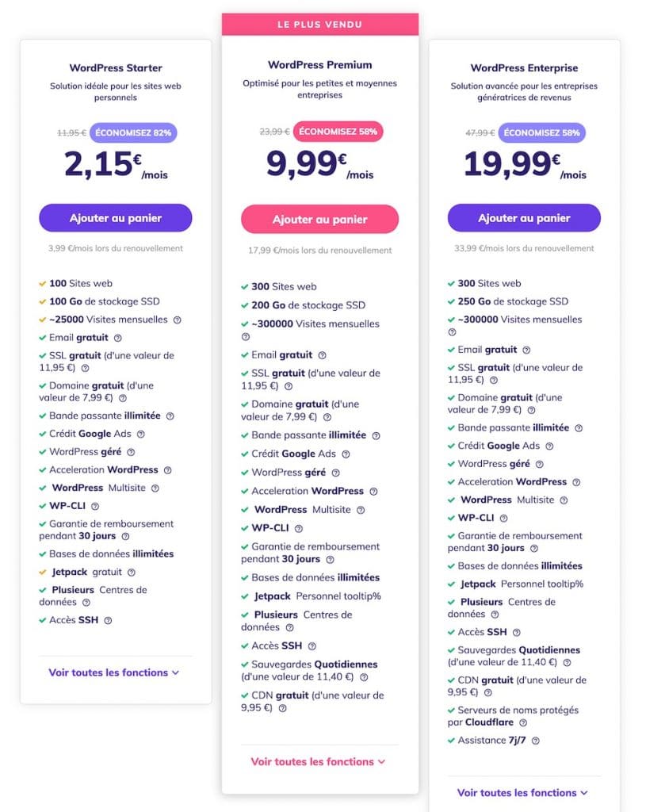646x812 pixels.
Task: Click pink Ajouter au panier for Premium
Action: [319, 220]
